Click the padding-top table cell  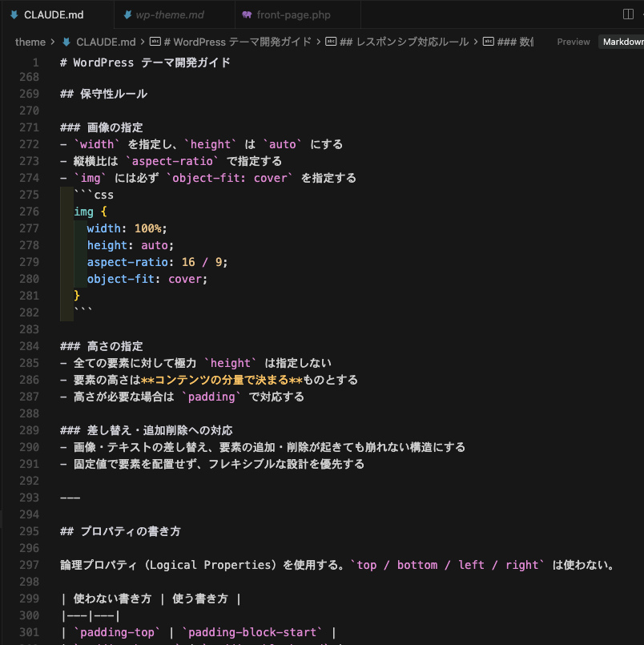coord(117,633)
